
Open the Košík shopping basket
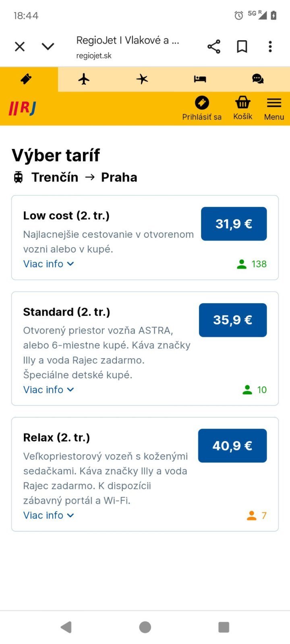242,108
